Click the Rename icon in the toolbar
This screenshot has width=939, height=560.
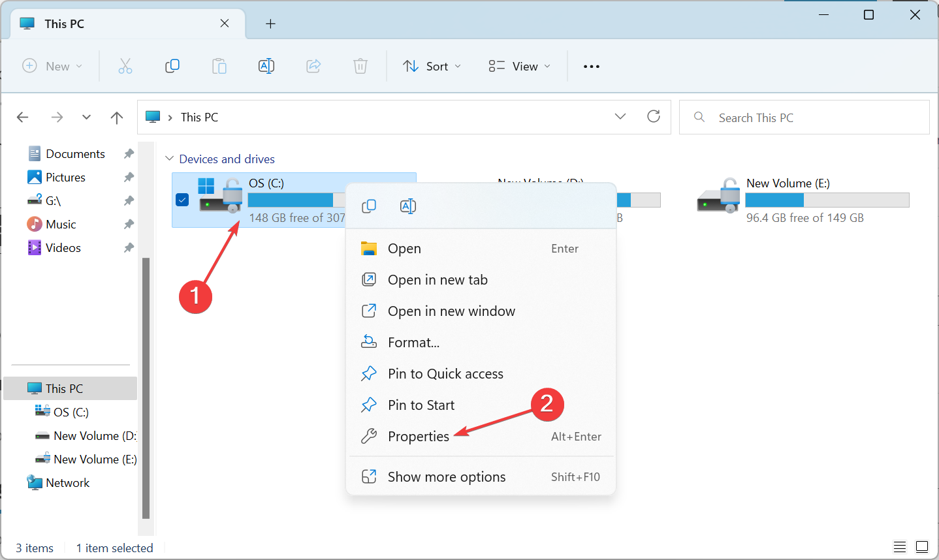tap(266, 66)
